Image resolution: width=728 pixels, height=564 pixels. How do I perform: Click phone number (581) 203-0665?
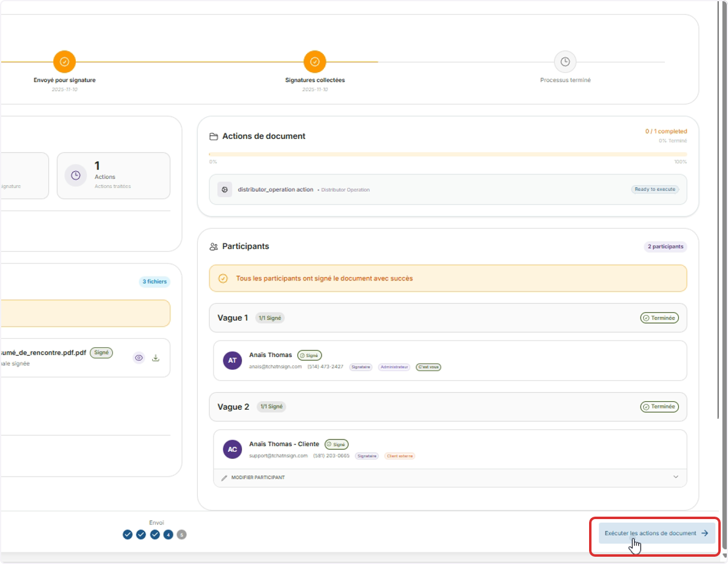point(331,456)
